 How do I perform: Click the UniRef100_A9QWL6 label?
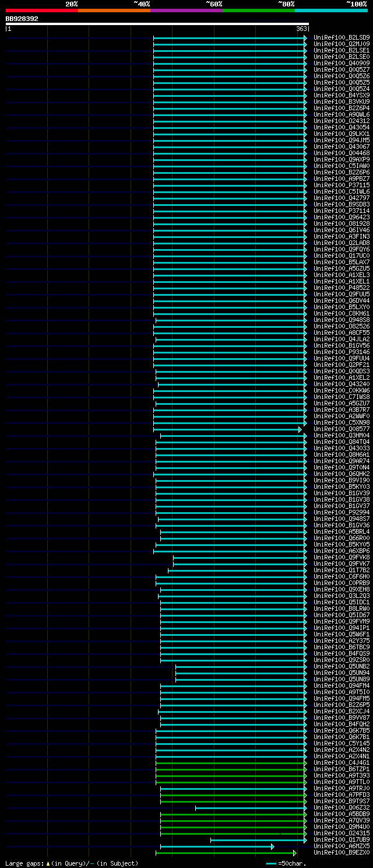(x=342, y=114)
